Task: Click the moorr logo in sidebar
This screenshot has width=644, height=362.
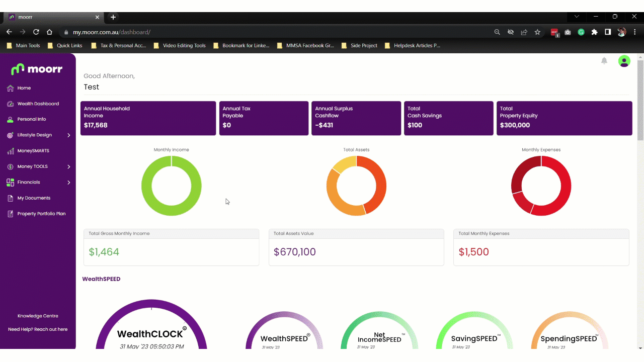Action: (x=37, y=69)
